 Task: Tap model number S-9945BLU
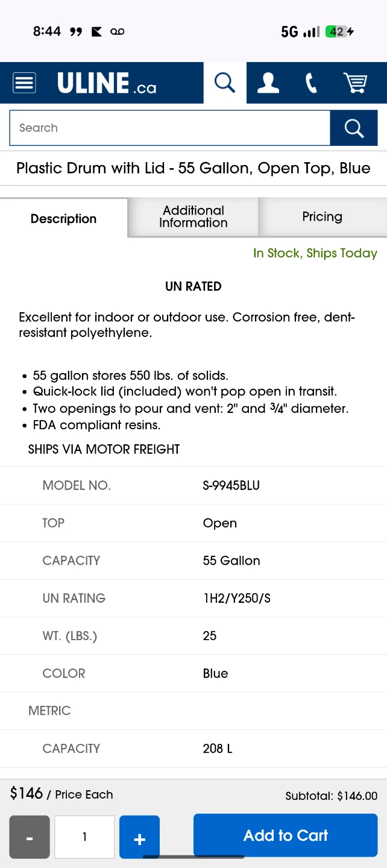tap(231, 485)
